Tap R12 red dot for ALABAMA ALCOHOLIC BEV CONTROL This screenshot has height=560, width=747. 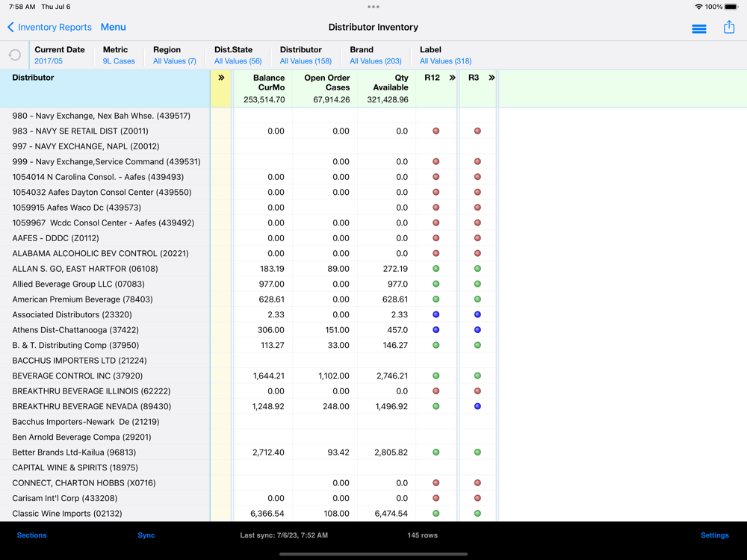[x=436, y=253]
